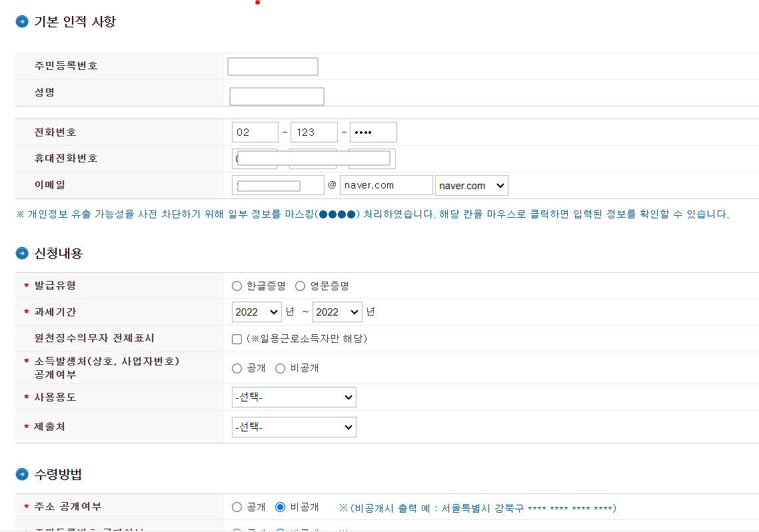Open the ending year dropdown under 과세기간
This screenshot has height=532, width=759.
click(337, 312)
